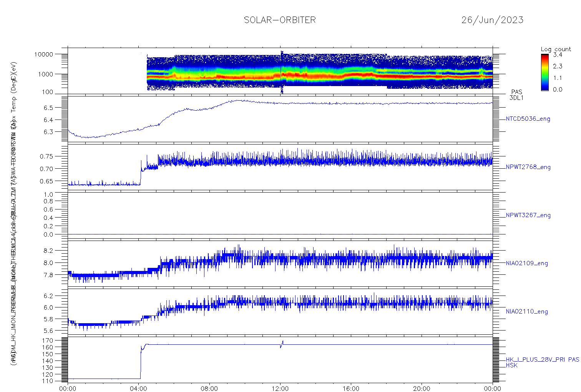581x392 pixels.
Task: Click the vertical spike in the energy spectrogram
Action: click(x=282, y=72)
